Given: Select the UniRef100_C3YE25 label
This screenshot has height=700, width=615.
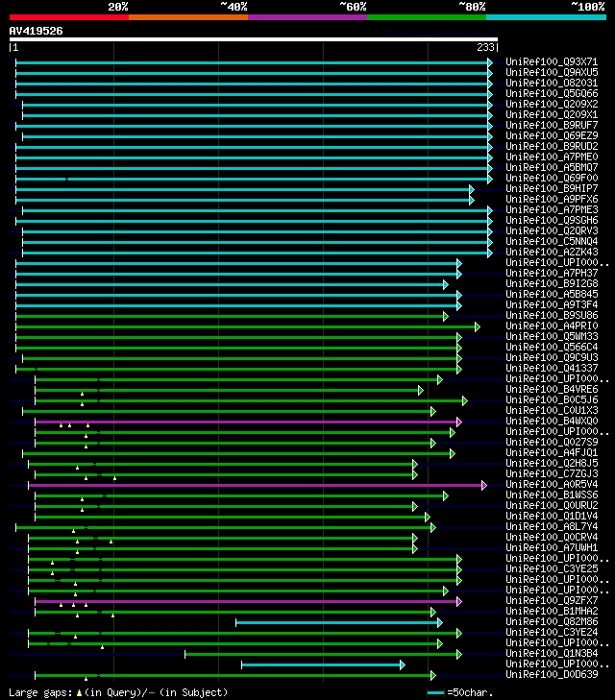Looking at the screenshot, I should [552, 568].
